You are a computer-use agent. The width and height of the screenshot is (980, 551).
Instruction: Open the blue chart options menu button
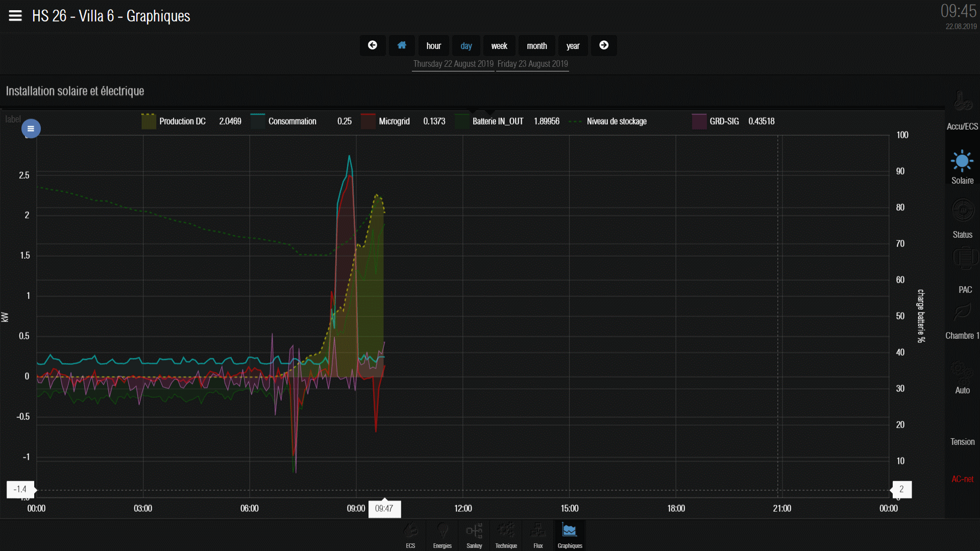(31, 129)
